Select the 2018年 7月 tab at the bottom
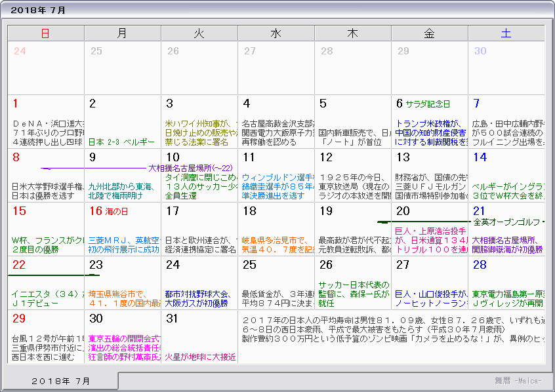The width and height of the screenshot is (555, 392). pos(60,381)
